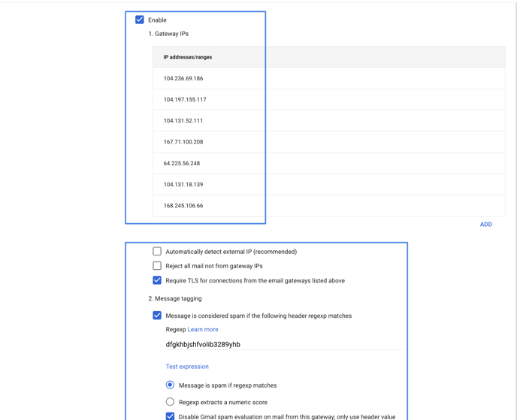Click the IP addresses/ranges column header
This screenshot has width=517, height=420.
tap(188, 57)
